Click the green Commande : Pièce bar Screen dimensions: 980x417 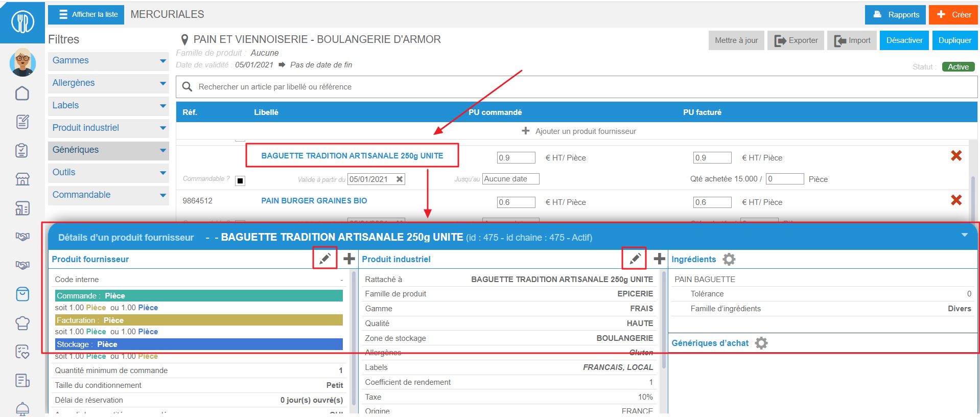pos(199,296)
